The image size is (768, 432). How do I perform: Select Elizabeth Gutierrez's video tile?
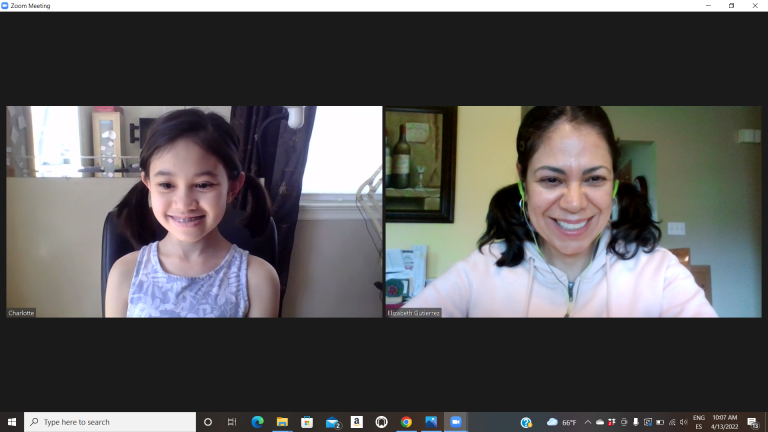click(574, 212)
